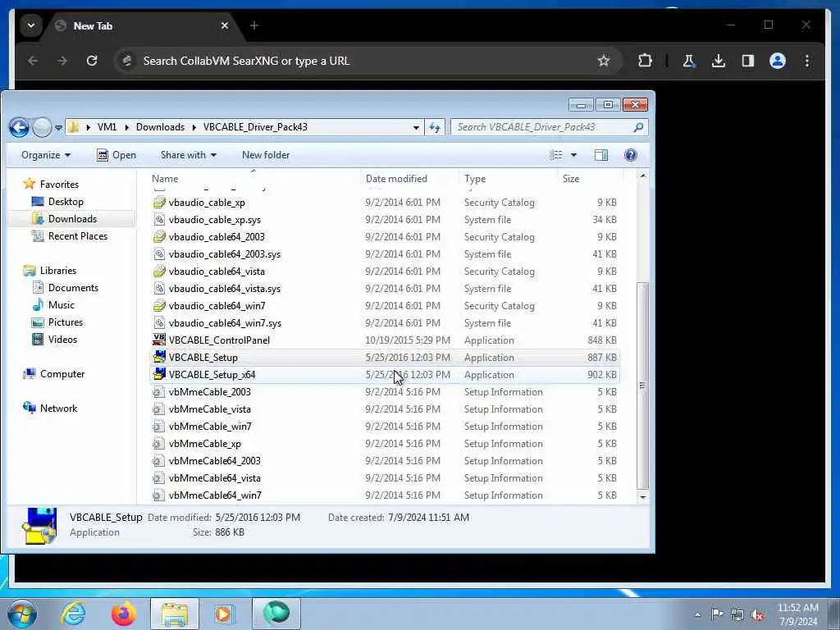The width and height of the screenshot is (840, 630).
Task: Click New folder button
Action: point(266,155)
